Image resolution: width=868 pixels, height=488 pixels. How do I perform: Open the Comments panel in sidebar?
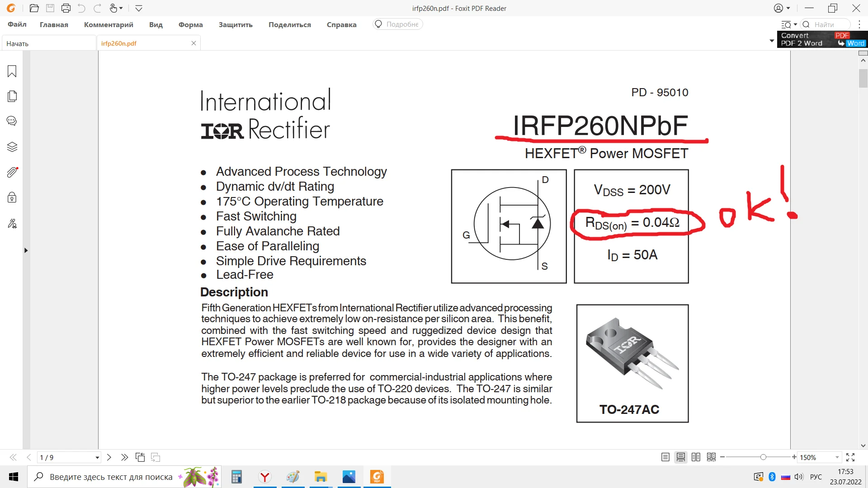tap(12, 121)
